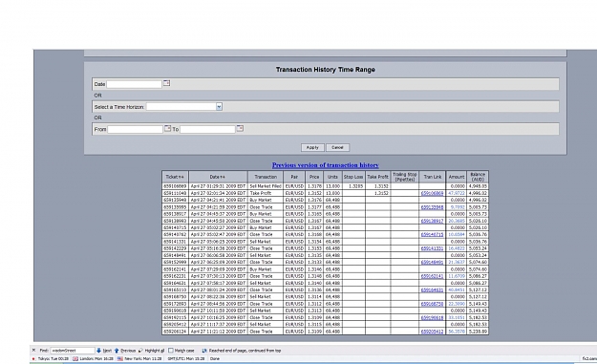Open the Tran Link in the 04:45:50 Close Trade row
597x364 pixels.
432,221
